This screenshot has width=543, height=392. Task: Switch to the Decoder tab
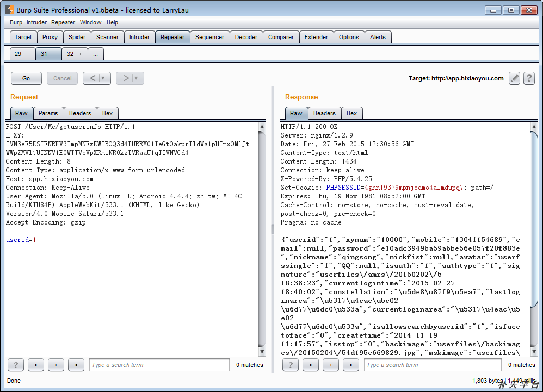[x=246, y=37]
